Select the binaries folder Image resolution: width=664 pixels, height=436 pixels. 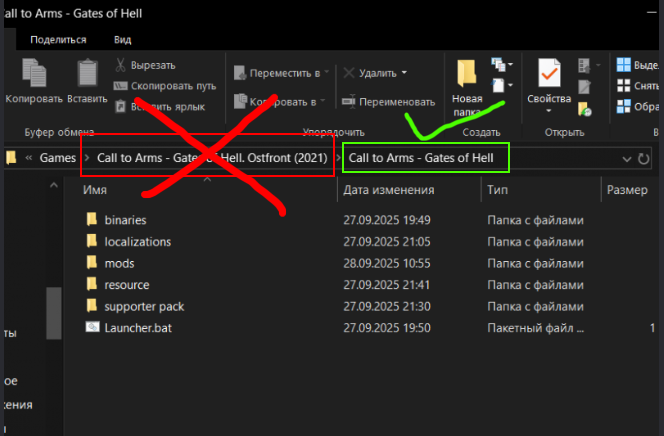[125, 219]
